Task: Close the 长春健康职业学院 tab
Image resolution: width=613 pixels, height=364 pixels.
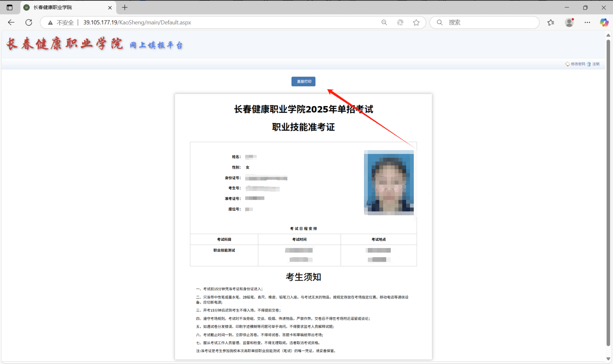Action: [110, 7]
